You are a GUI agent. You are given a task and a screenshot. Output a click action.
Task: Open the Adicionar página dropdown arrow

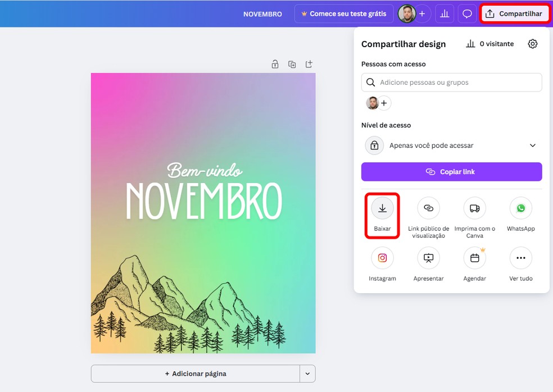coord(307,373)
